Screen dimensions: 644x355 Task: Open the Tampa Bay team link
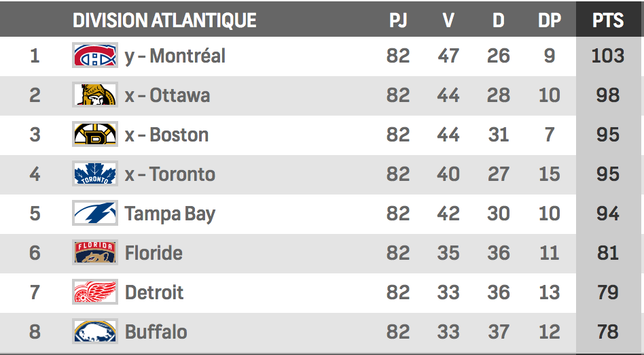(x=170, y=214)
